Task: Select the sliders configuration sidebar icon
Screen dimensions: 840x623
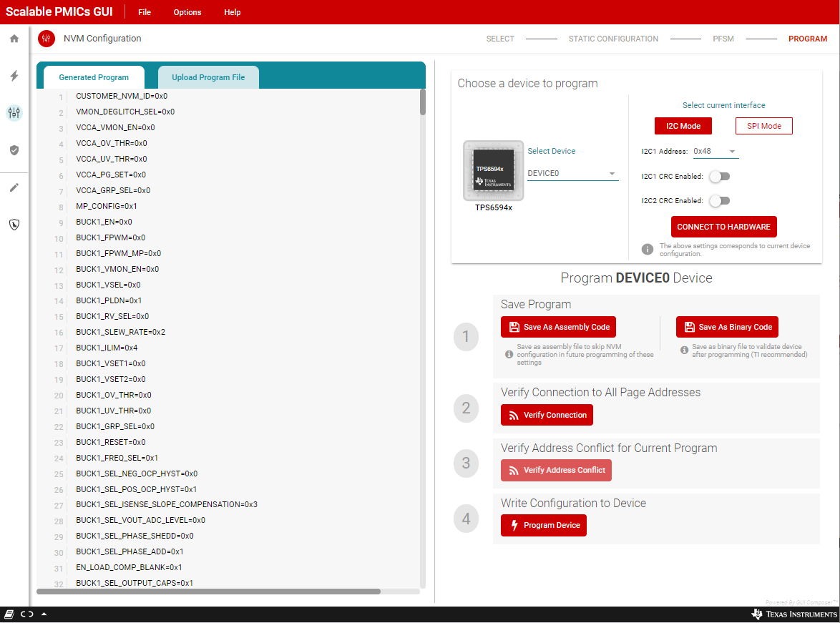Action: [x=14, y=113]
